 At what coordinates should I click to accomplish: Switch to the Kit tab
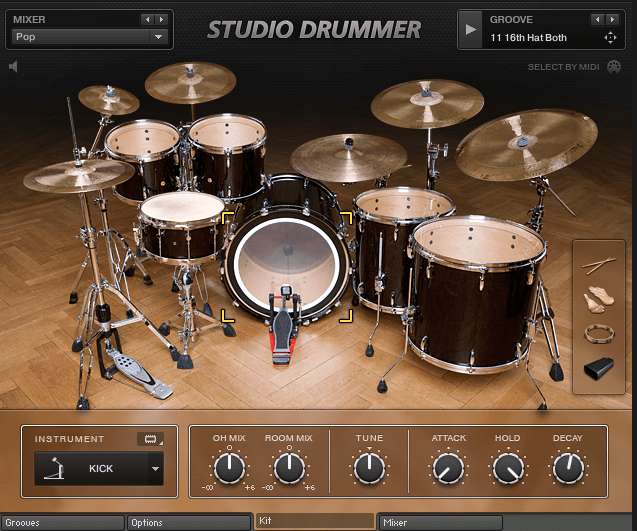pyautogui.click(x=314, y=521)
